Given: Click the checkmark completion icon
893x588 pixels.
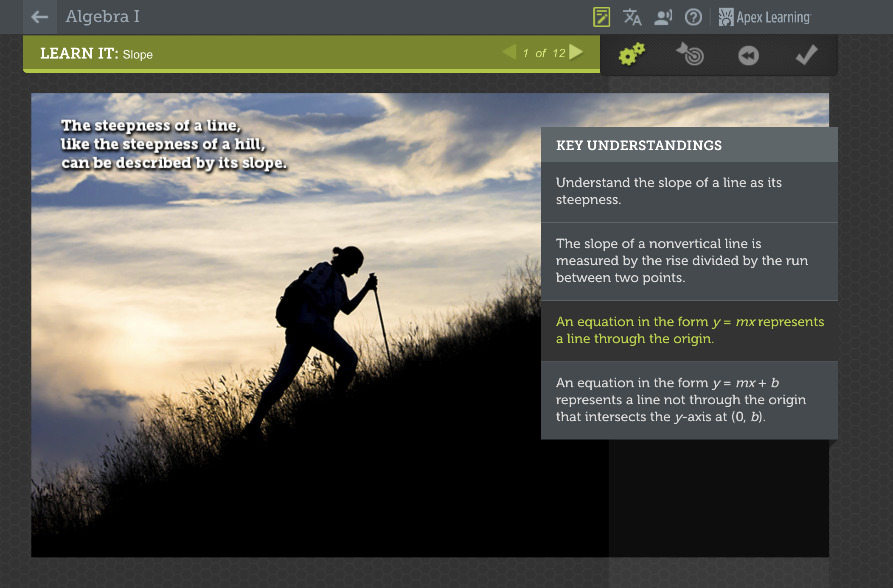Looking at the screenshot, I should tap(806, 54).
